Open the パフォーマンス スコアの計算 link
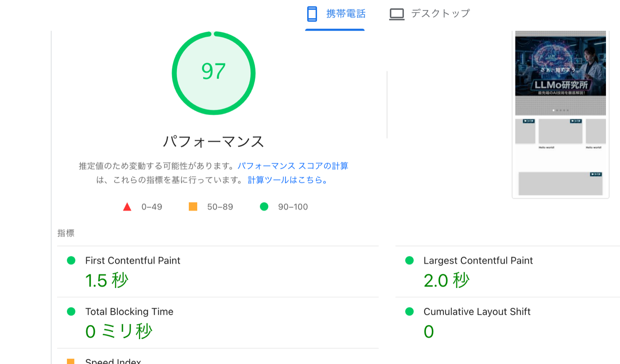Image resolution: width=620 pixels, height=364 pixels. tap(293, 166)
